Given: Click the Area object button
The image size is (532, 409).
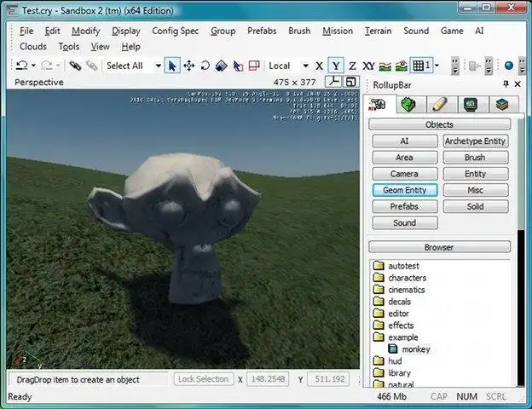Looking at the screenshot, I should click(405, 158).
